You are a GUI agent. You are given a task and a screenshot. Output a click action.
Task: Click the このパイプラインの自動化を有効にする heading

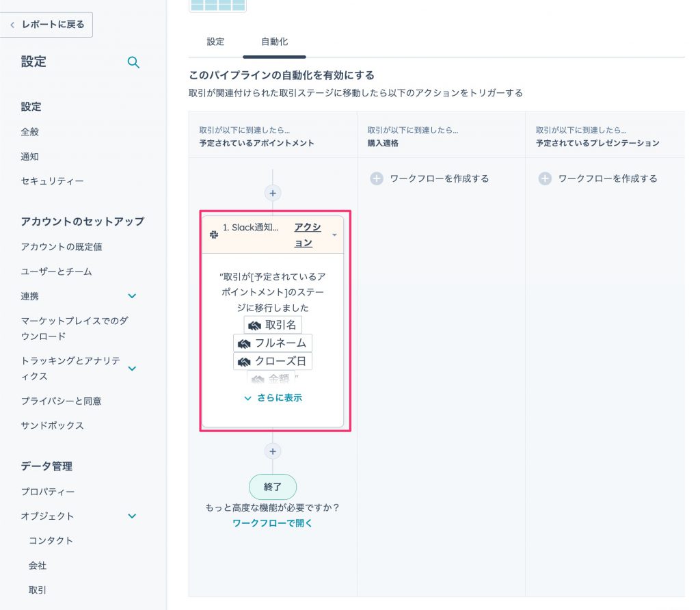tap(282, 75)
